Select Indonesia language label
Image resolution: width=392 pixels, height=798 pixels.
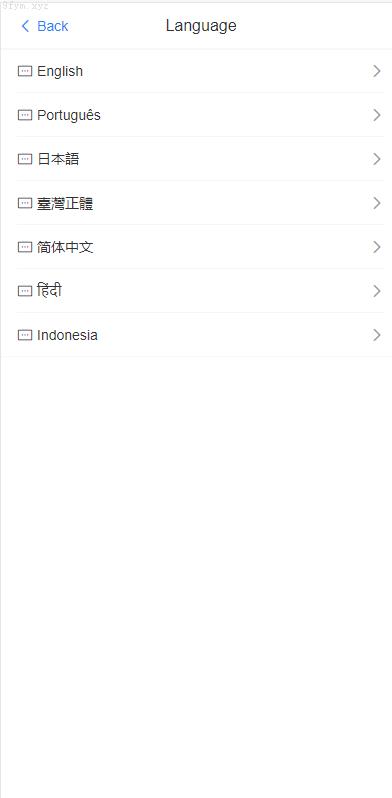coord(67,335)
